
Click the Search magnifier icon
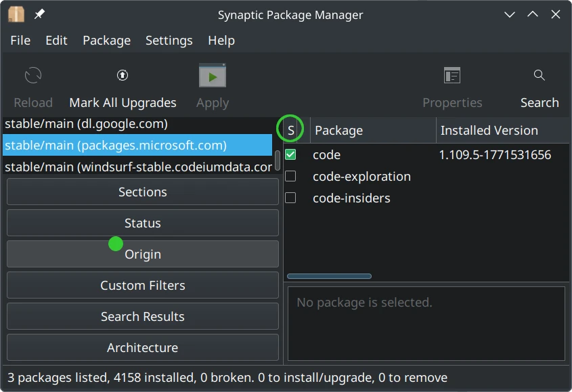pyautogui.click(x=540, y=76)
